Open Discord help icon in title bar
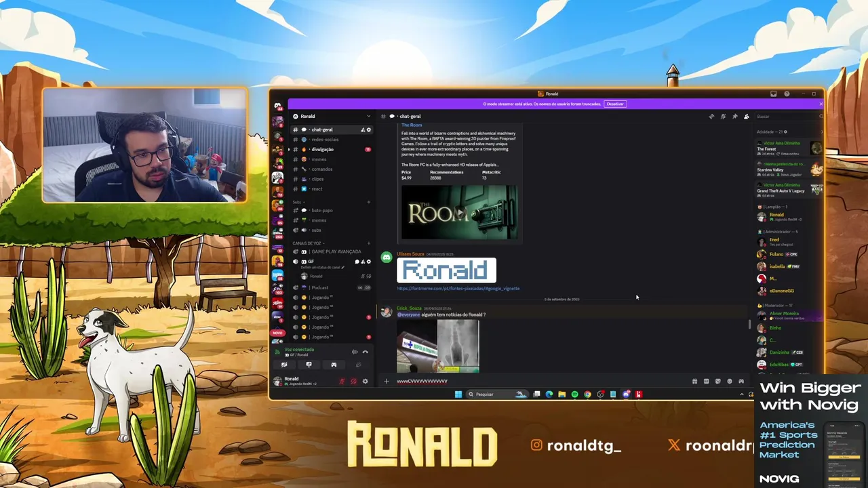868x488 pixels. pyautogui.click(x=787, y=94)
